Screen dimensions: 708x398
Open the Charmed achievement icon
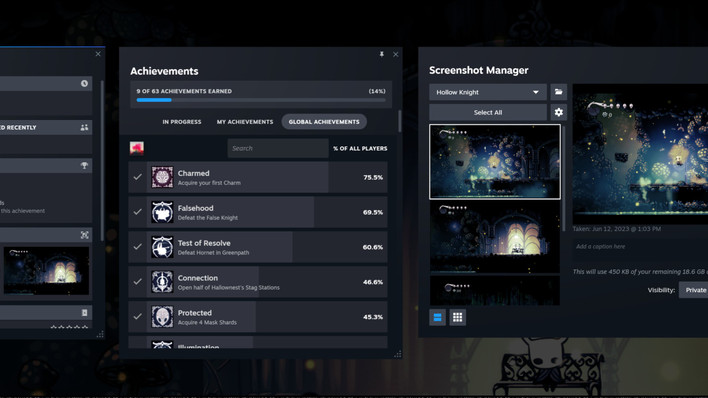(162, 177)
